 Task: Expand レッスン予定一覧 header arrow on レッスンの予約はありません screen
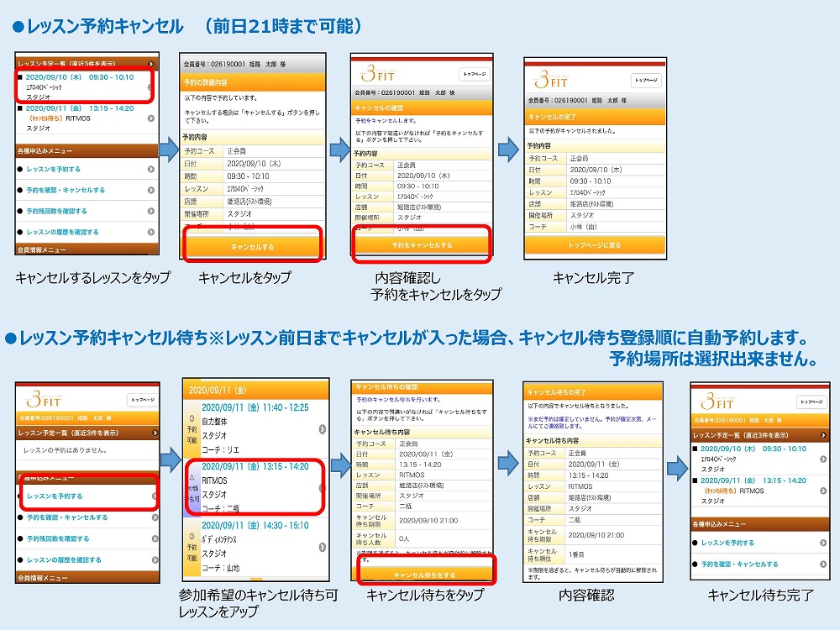(155, 433)
